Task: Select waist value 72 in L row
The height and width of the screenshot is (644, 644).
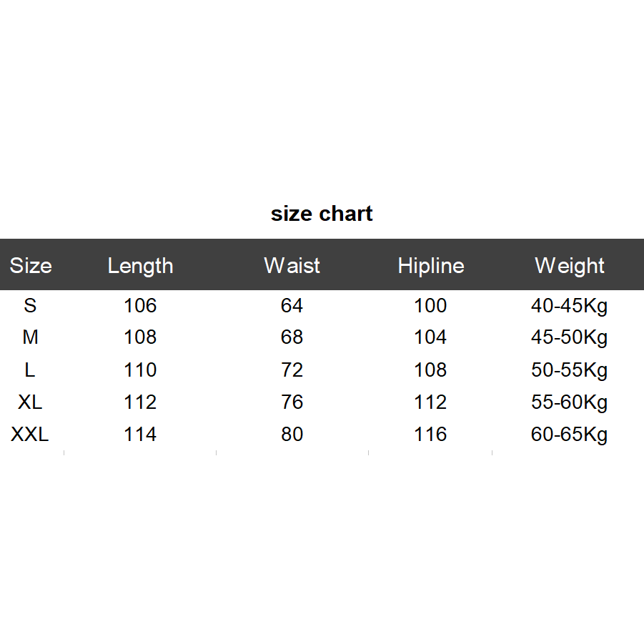Action: (292, 370)
